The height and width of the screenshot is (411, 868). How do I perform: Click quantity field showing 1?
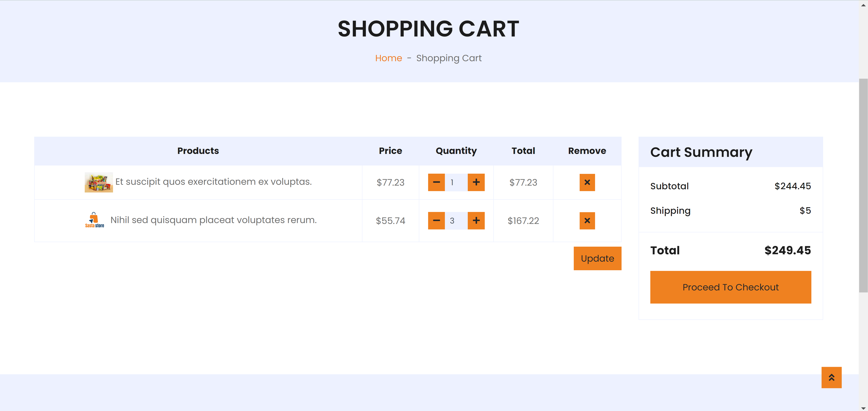point(456,182)
